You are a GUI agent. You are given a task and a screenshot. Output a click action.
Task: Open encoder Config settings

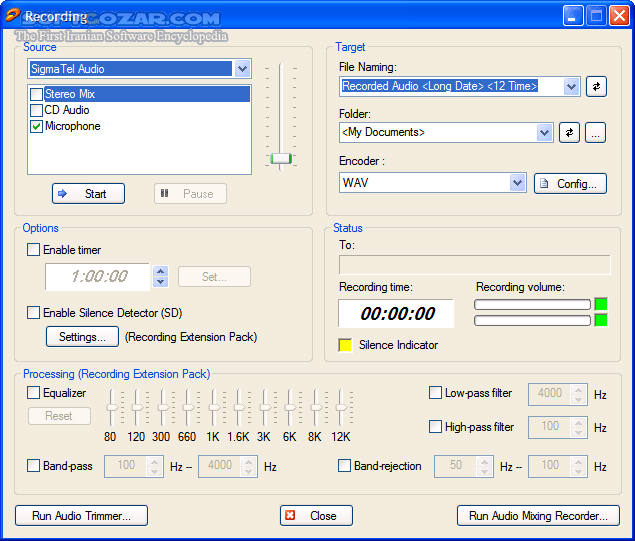570,183
